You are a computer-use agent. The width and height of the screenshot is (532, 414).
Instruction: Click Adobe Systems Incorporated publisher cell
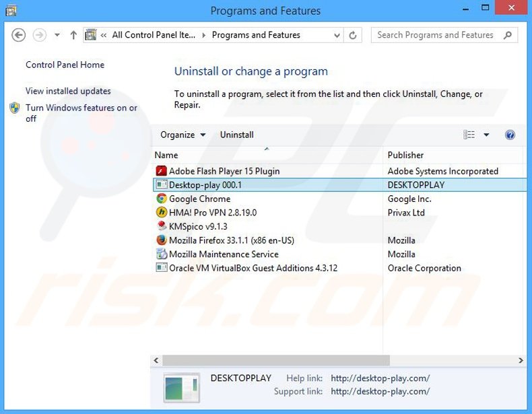point(442,171)
